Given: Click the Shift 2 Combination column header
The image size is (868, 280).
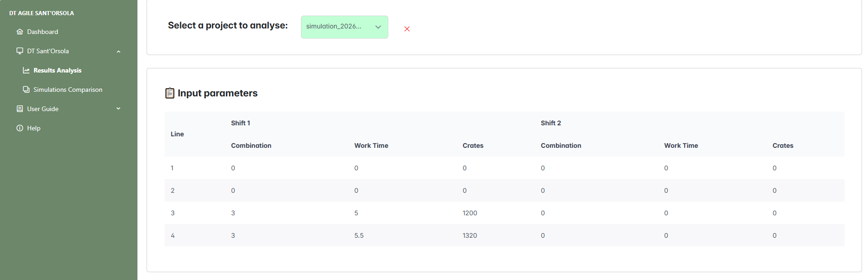Looking at the screenshot, I should 561,146.
